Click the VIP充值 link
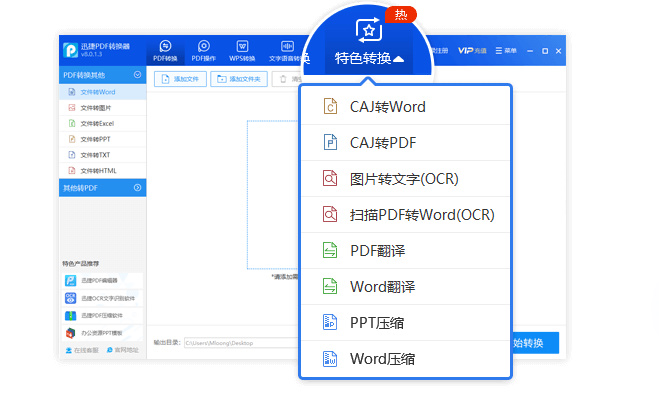This screenshot has height=398, width=659. coord(472,50)
